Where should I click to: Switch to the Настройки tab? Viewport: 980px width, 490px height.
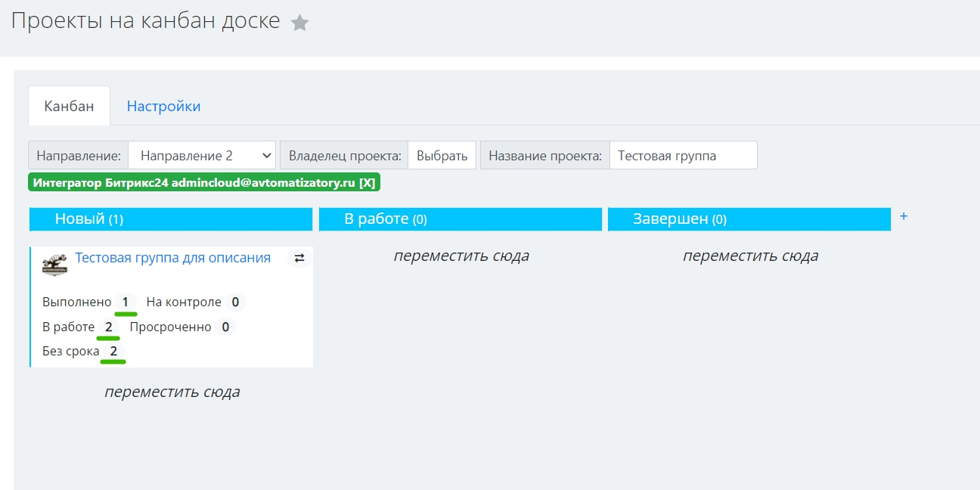pos(163,106)
